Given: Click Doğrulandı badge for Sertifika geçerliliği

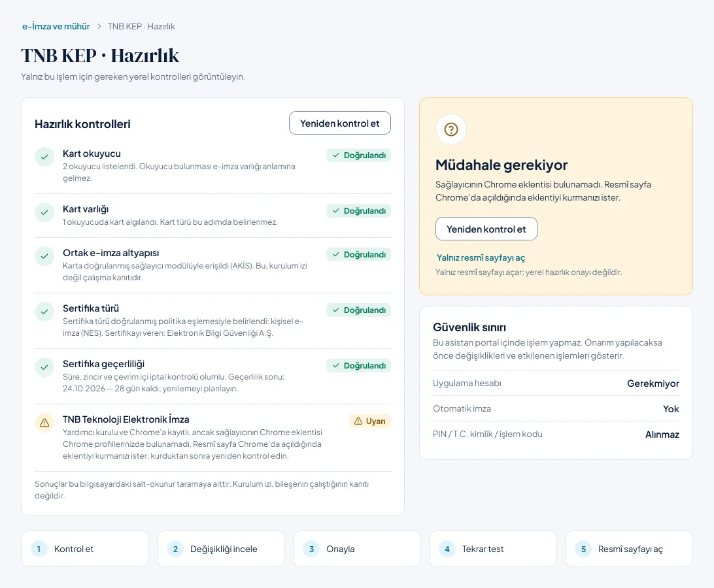Looking at the screenshot, I should click(x=358, y=365).
